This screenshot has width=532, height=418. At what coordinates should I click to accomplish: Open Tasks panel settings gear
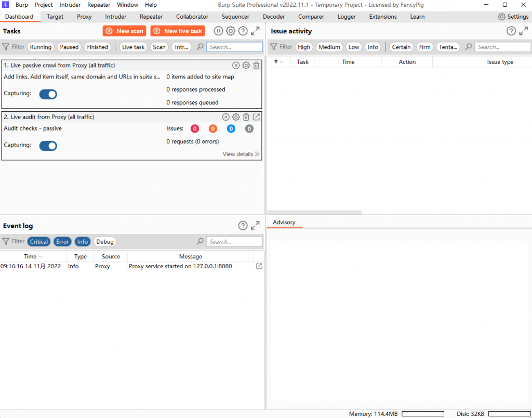click(x=230, y=31)
